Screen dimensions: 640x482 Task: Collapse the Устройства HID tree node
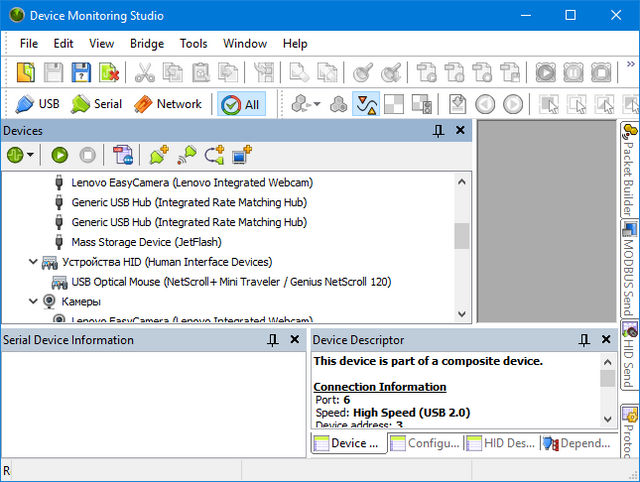(x=33, y=262)
